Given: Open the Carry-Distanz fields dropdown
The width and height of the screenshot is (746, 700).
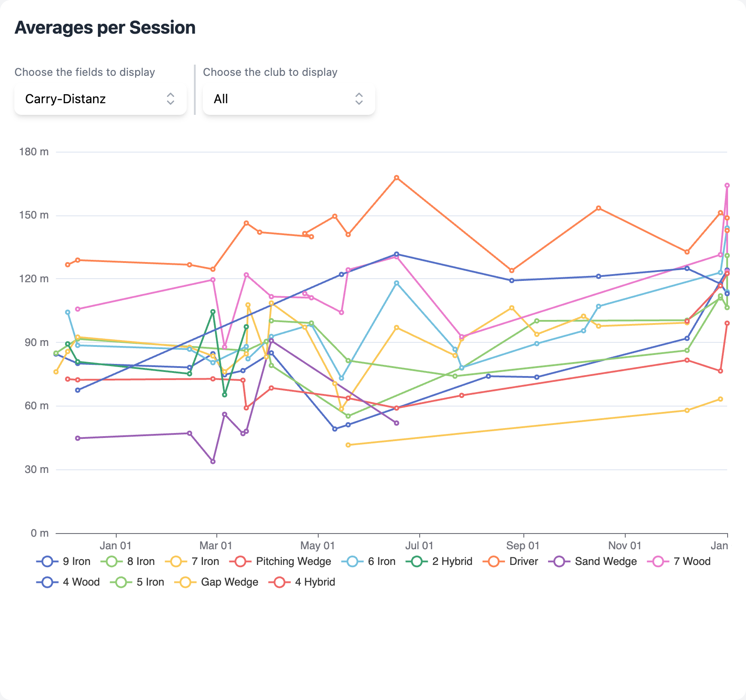Looking at the screenshot, I should [x=100, y=99].
